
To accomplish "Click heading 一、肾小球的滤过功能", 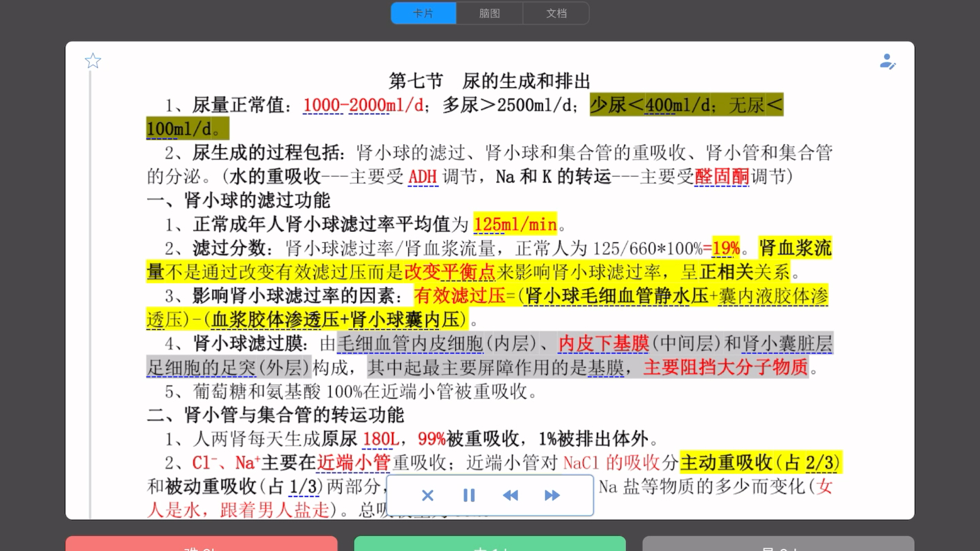I will 239,201.
